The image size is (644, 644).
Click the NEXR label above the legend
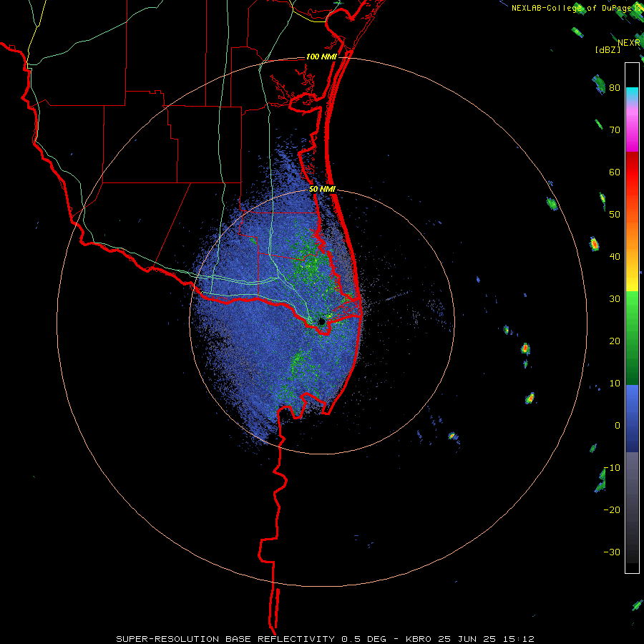pos(629,43)
